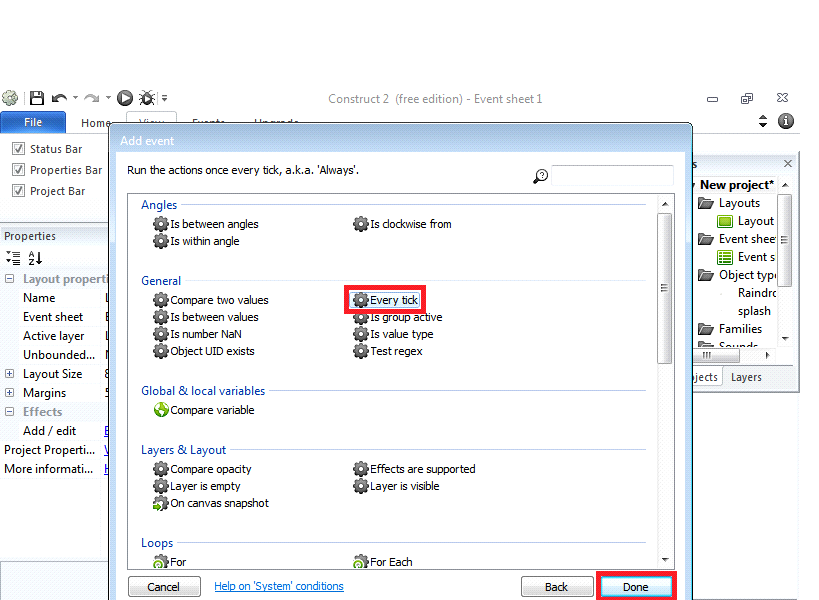Open the quick access toolbar customize dropdown
Image resolution: width=819 pixels, height=600 pixels.
click(165, 98)
